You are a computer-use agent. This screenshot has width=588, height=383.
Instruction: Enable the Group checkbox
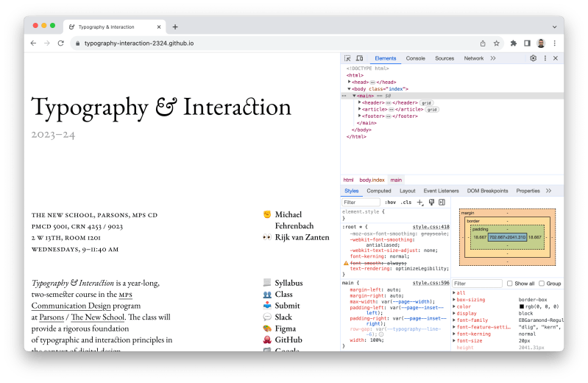pos(542,284)
